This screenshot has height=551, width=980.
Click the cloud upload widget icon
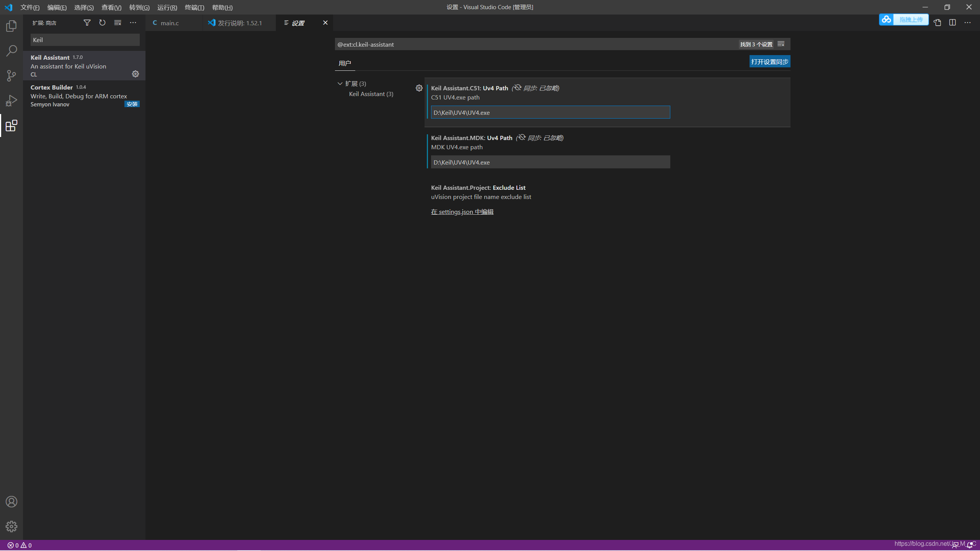pyautogui.click(x=886, y=20)
